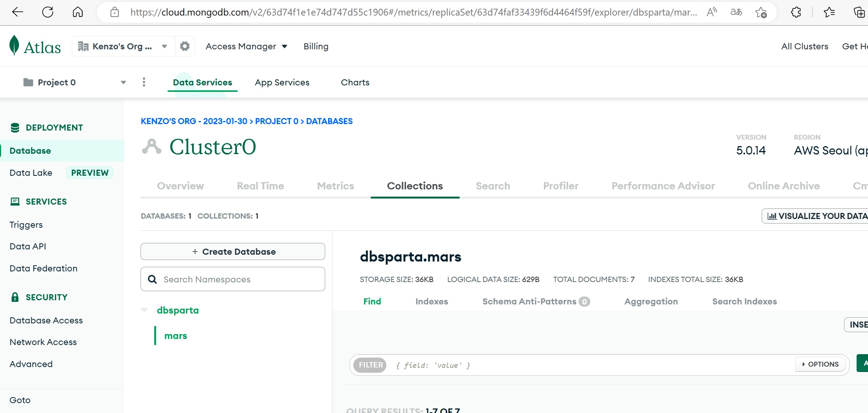
Task: Expand the Access Manager menu
Action: click(246, 46)
